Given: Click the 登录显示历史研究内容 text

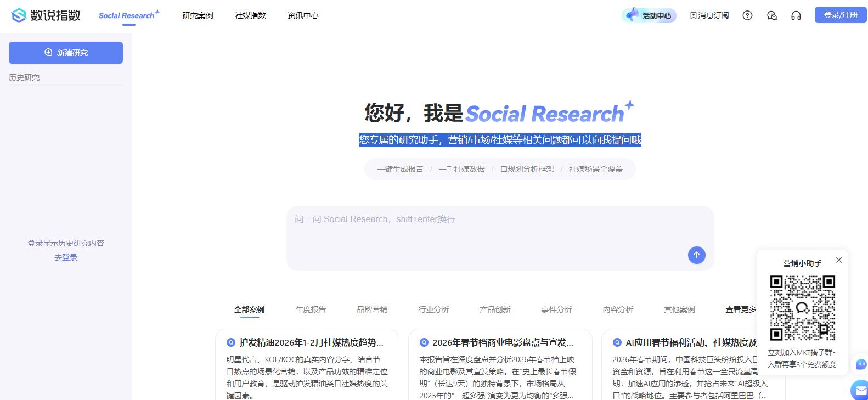Looking at the screenshot, I should click(66, 243).
